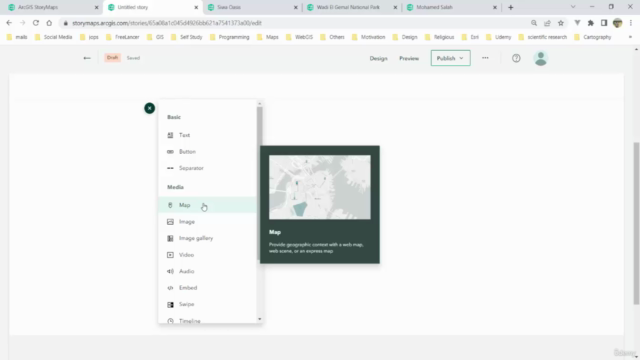Open the more options ellipsis menu

pos(485,58)
